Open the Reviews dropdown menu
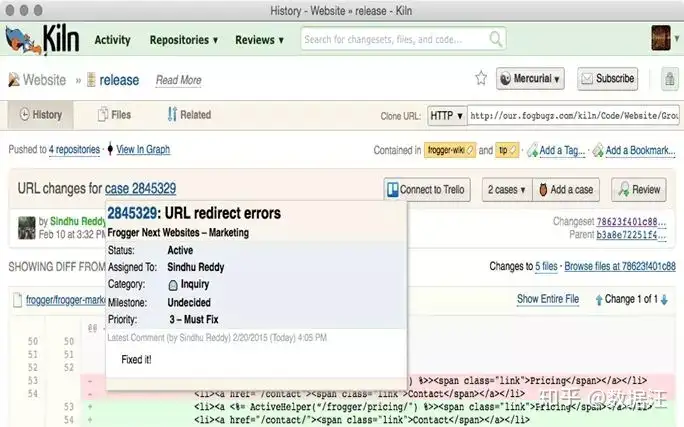The image size is (684, 427). [x=260, y=40]
